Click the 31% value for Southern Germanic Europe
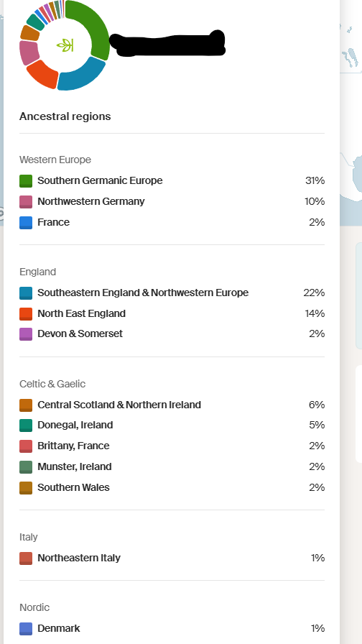This screenshot has width=362, height=644. (315, 180)
